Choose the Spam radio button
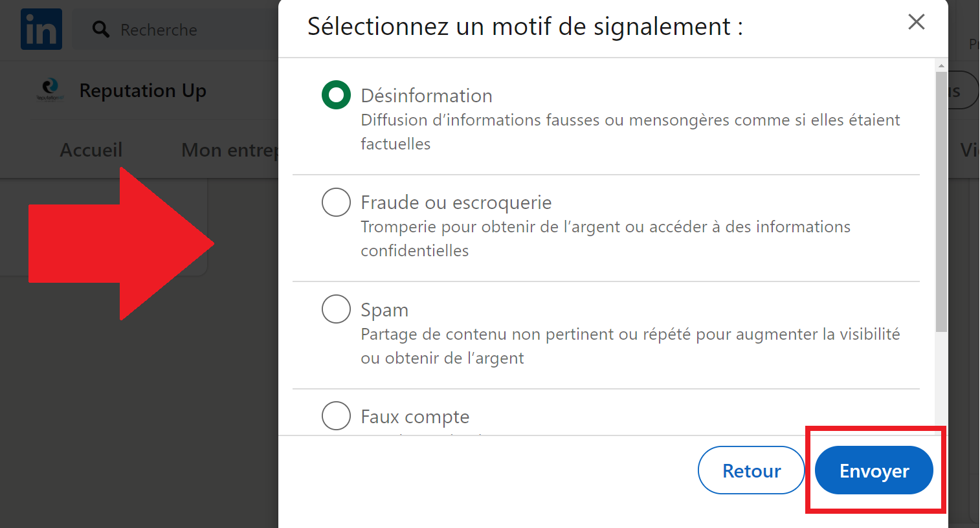980x528 pixels. coord(336,309)
